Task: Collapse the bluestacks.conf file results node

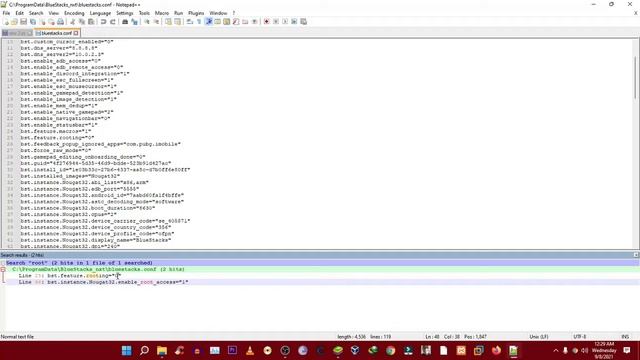Action: tap(3, 269)
